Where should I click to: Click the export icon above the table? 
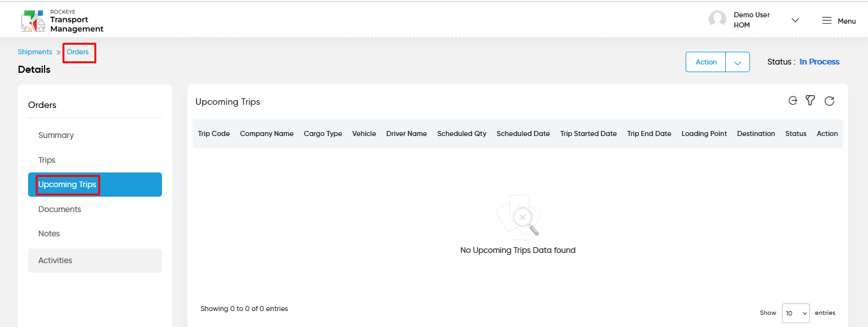[x=793, y=100]
